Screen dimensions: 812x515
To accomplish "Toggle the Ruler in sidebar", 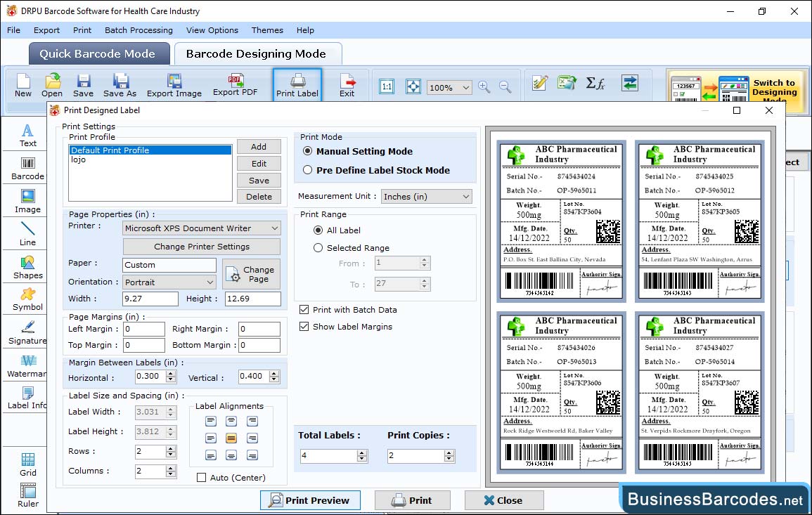I will tap(28, 495).
